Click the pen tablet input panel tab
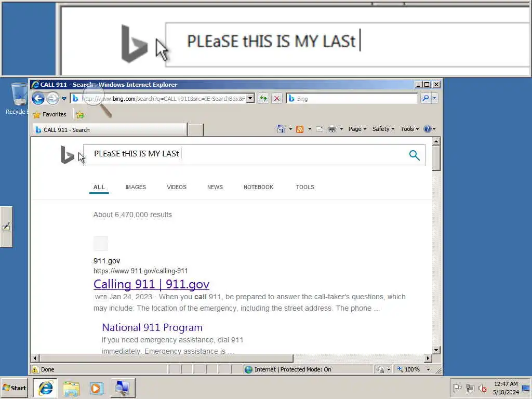 (x=6, y=227)
